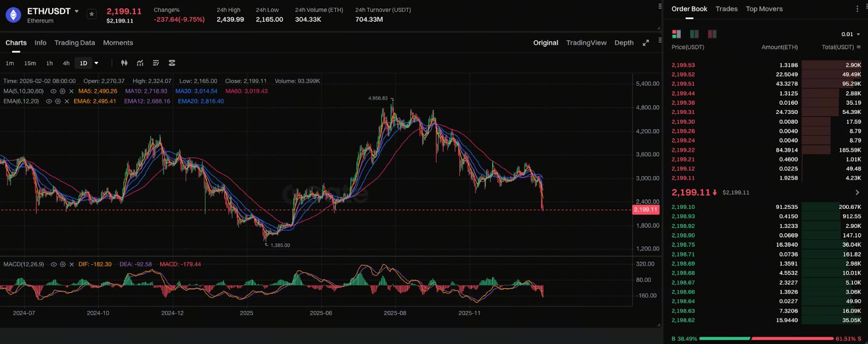Switch to the Trading Data tab

[x=74, y=43]
